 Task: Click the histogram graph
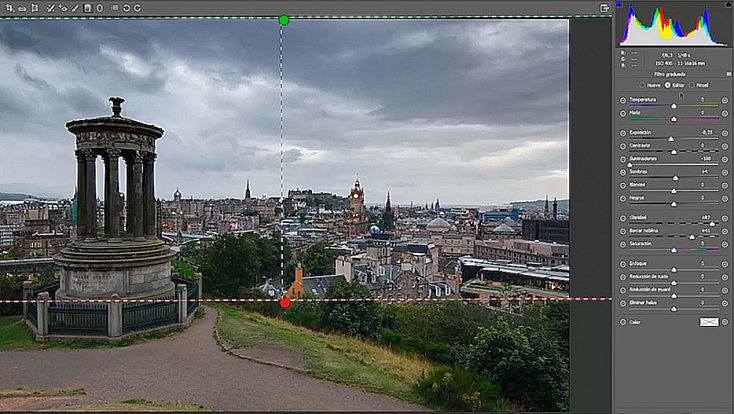(673, 25)
